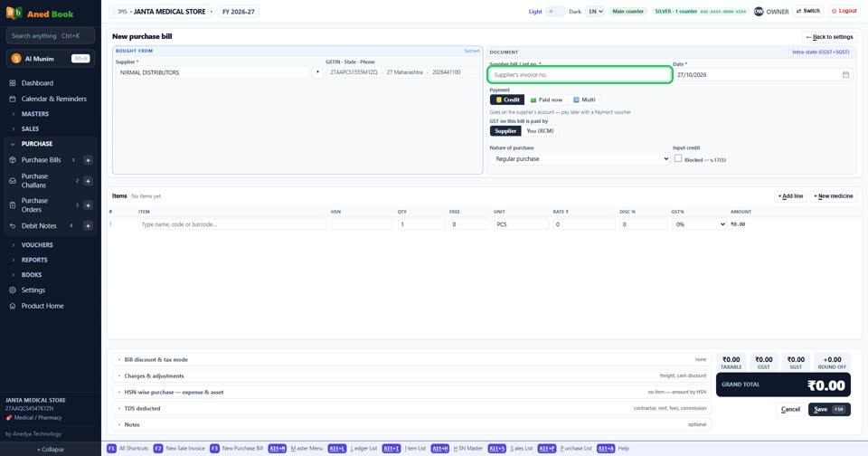Viewport: 868px width, 456px height.
Task: Open AI Munim assistant
Action: (51, 58)
